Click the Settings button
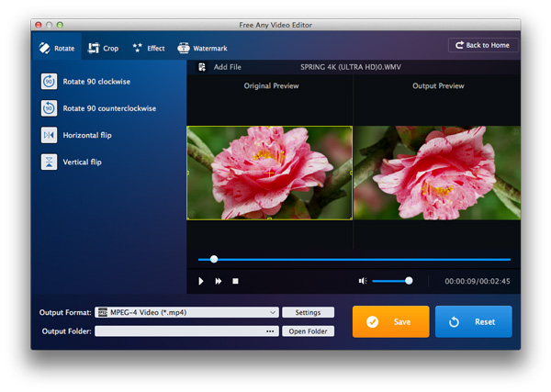This screenshot has width=551, height=392. tap(308, 312)
